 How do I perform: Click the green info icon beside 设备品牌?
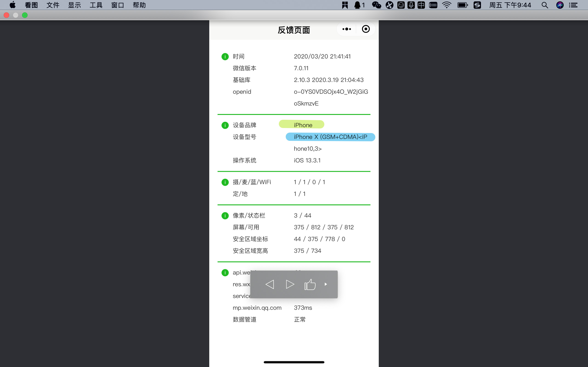click(x=225, y=125)
